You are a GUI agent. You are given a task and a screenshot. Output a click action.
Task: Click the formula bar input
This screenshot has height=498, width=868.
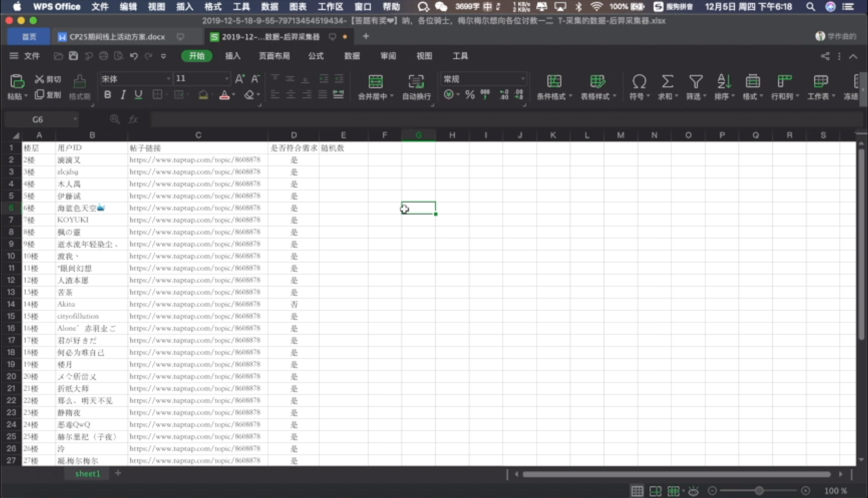506,119
